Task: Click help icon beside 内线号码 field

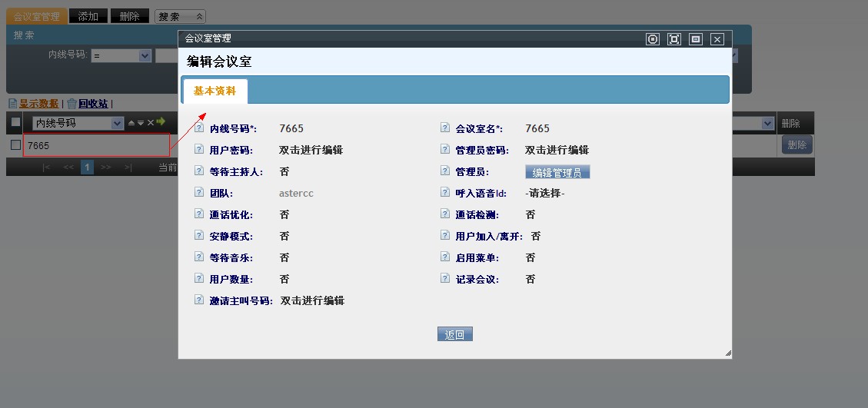Action: point(199,128)
